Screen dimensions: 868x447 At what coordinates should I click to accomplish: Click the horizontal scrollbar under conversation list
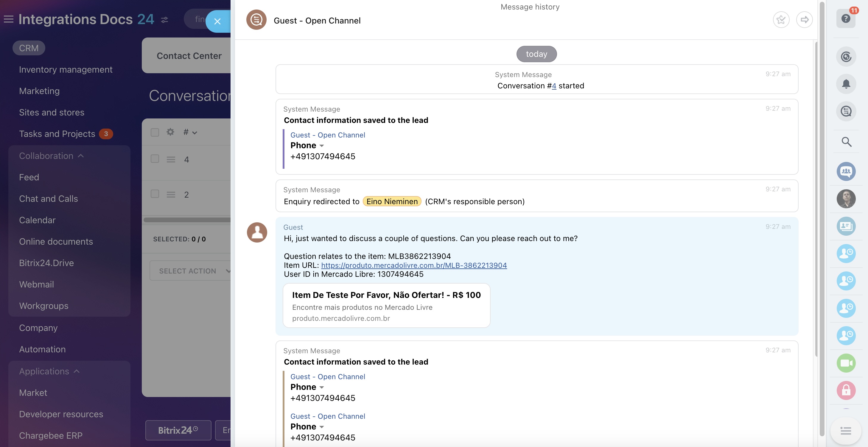[x=187, y=220]
